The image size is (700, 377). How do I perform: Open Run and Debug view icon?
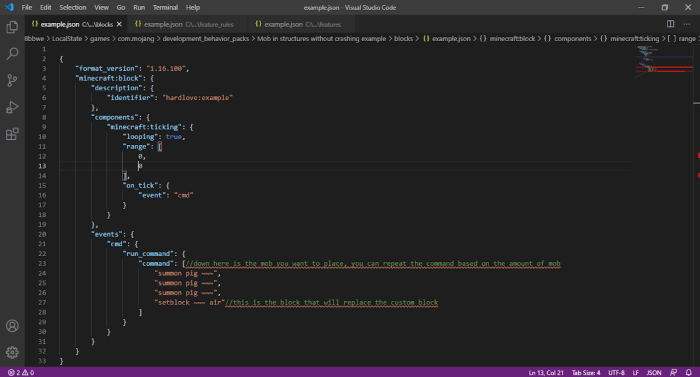pyautogui.click(x=12, y=107)
